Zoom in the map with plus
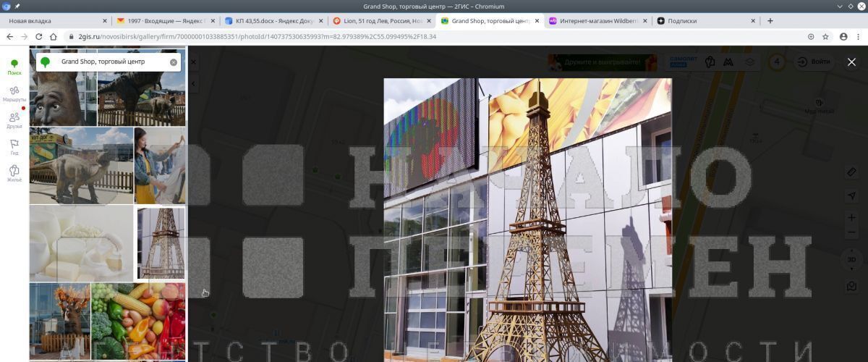868x362 pixels. [x=851, y=218]
